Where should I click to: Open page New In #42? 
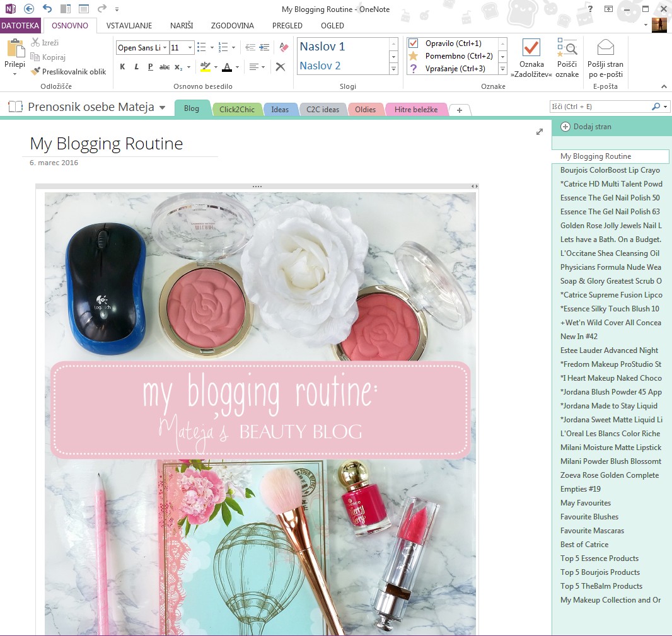point(579,337)
